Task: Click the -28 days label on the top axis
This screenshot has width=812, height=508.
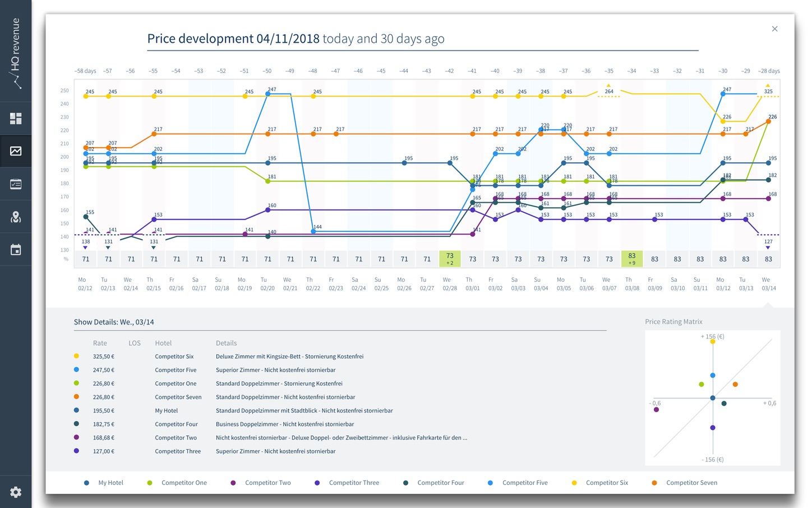Action: [769, 71]
